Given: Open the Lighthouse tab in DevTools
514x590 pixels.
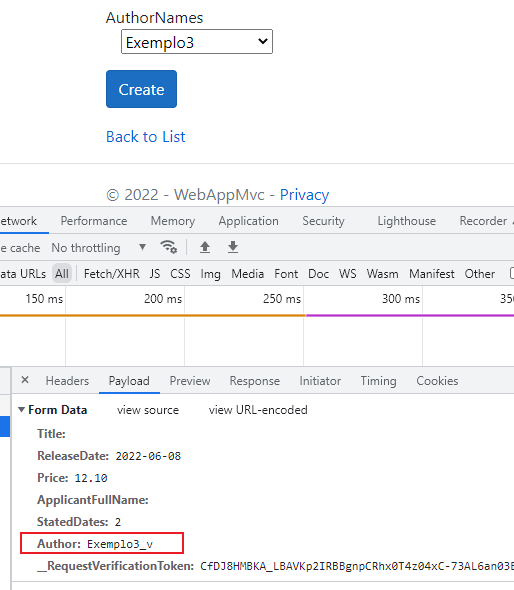Looking at the screenshot, I should [x=407, y=221].
